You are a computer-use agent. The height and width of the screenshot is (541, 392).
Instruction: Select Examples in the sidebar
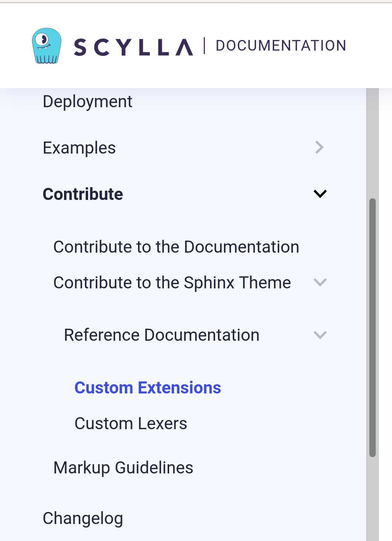click(79, 148)
